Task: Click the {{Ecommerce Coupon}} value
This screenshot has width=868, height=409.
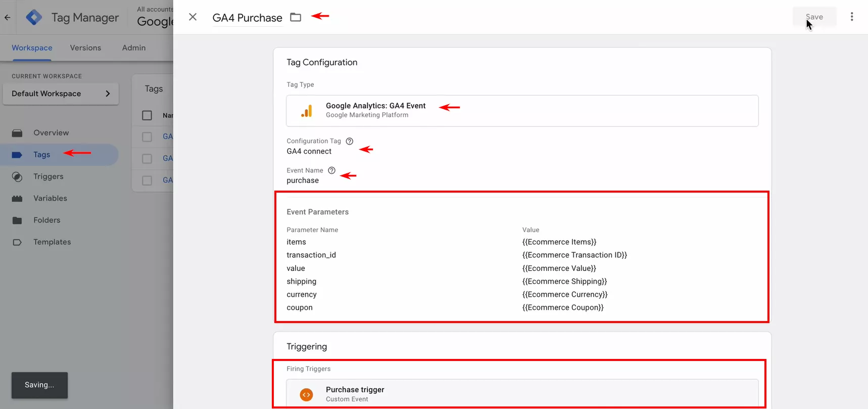Action: point(563,308)
